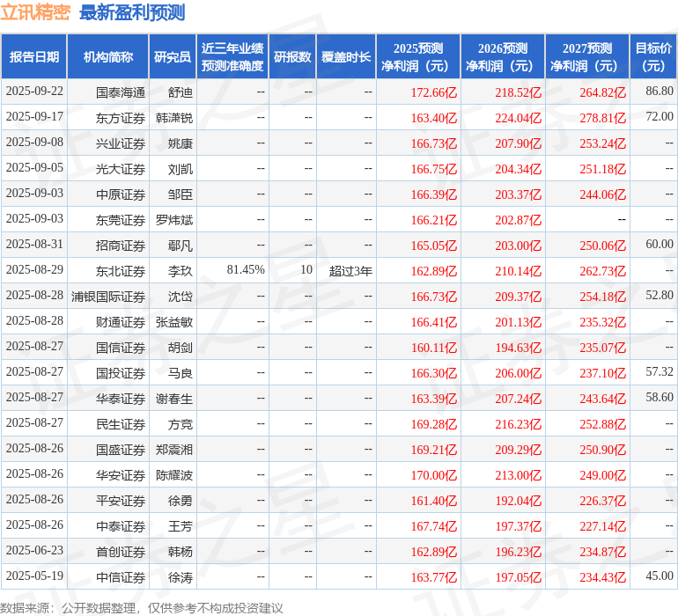Image resolution: width=678 pixels, height=616 pixels.
Task: Select the 研报数 column header
Action: [292, 56]
